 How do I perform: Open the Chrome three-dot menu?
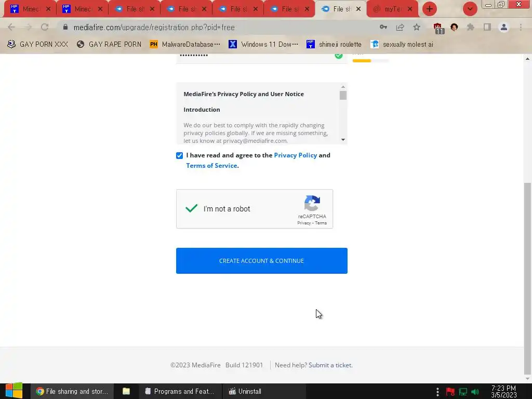521,27
